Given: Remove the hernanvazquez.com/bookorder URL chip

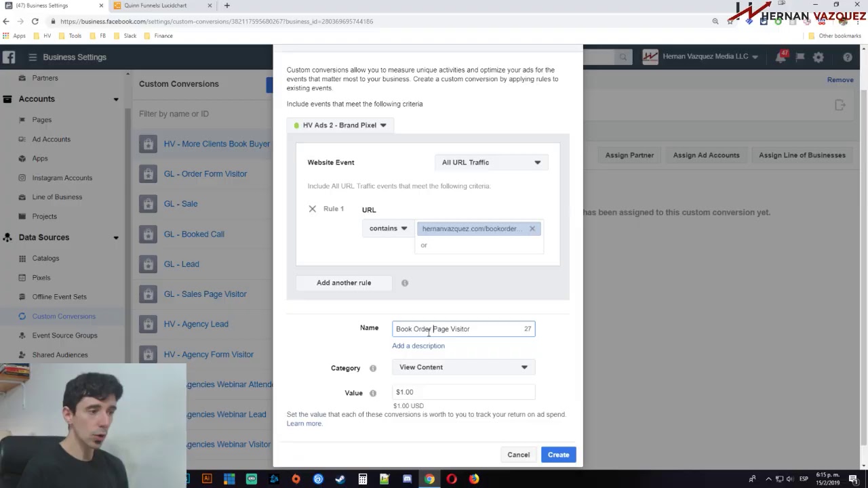Looking at the screenshot, I should point(532,228).
